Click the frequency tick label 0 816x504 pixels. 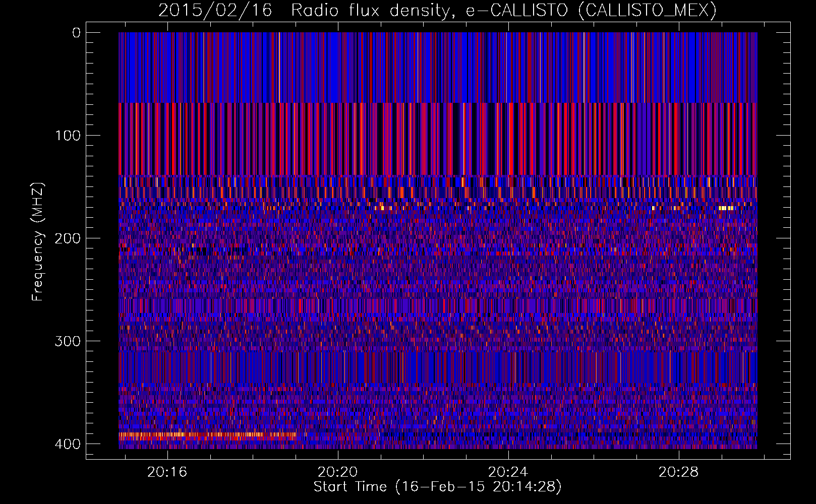(x=76, y=33)
